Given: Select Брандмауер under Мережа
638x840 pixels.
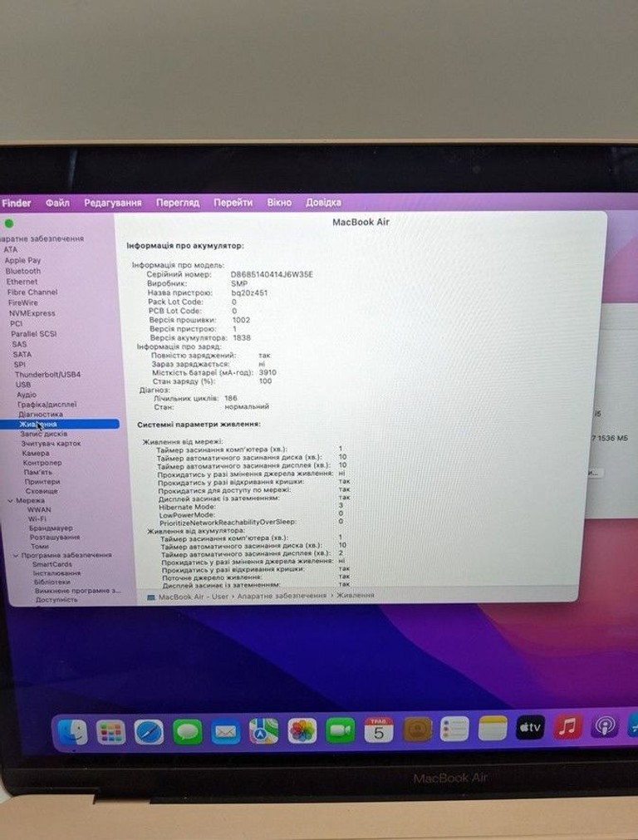Looking at the screenshot, I should point(51,528).
